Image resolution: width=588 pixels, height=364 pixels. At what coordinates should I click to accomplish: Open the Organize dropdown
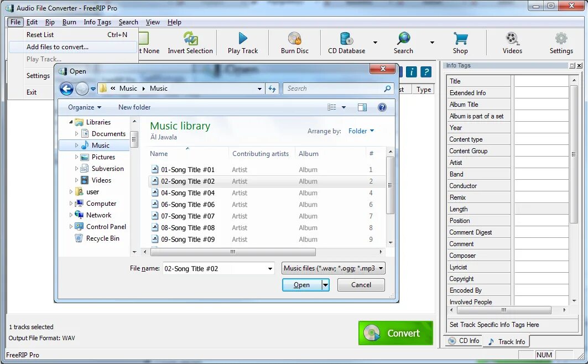coord(85,107)
